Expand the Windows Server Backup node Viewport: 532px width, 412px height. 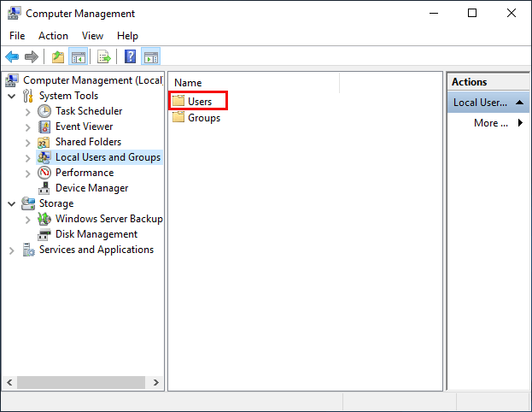point(28,220)
